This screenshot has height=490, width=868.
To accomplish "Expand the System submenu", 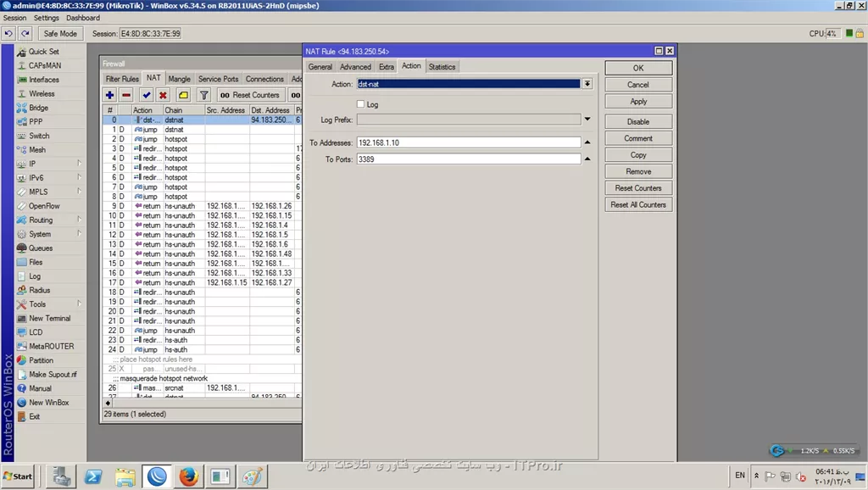I will tap(79, 234).
